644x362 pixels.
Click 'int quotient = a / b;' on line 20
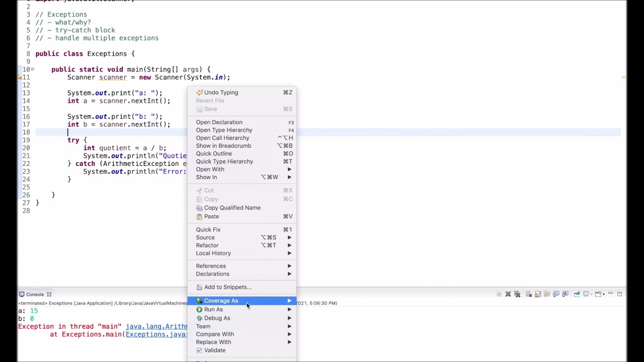point(125,148)
